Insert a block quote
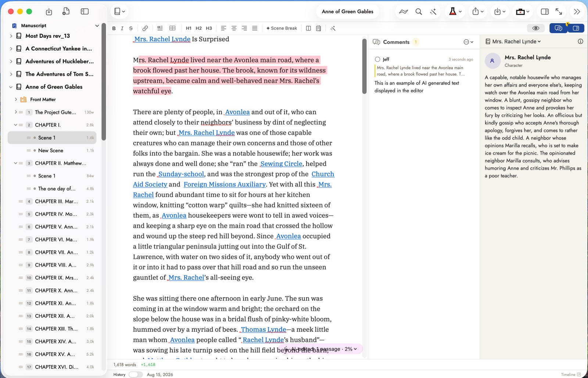The height and width of the screenshot is (378, 588). (160, 28)
